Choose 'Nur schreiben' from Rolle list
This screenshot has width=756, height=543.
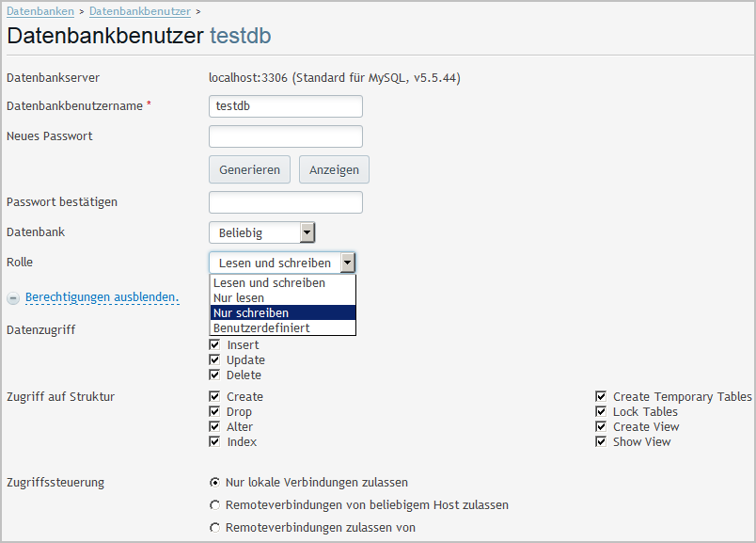(x=283, y=312)
